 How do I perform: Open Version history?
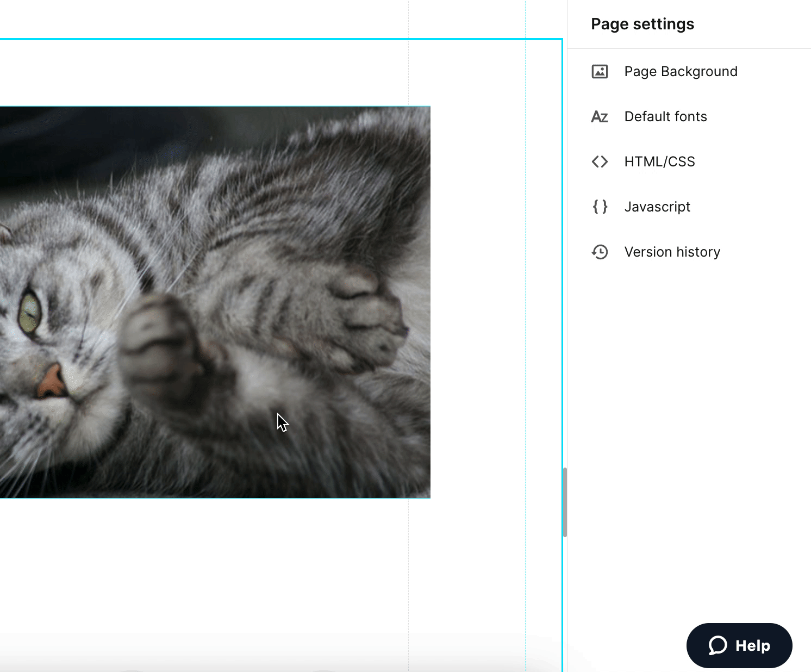point(689,252)
